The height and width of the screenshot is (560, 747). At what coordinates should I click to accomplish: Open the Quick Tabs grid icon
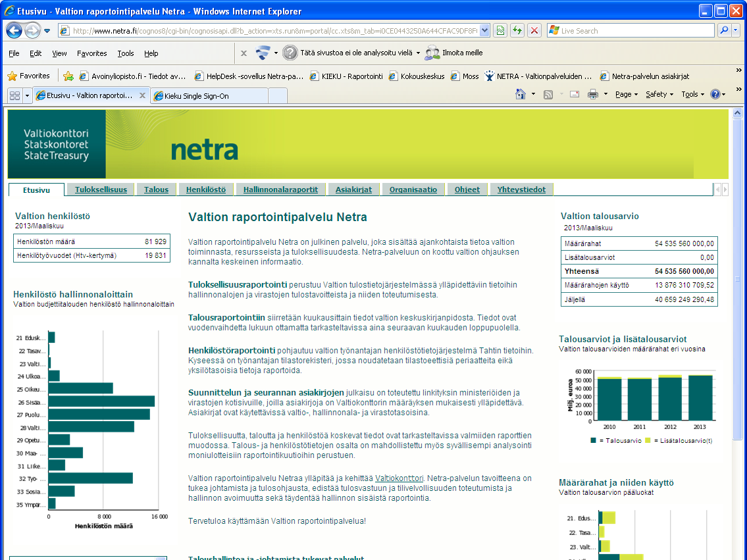[14, 95]
